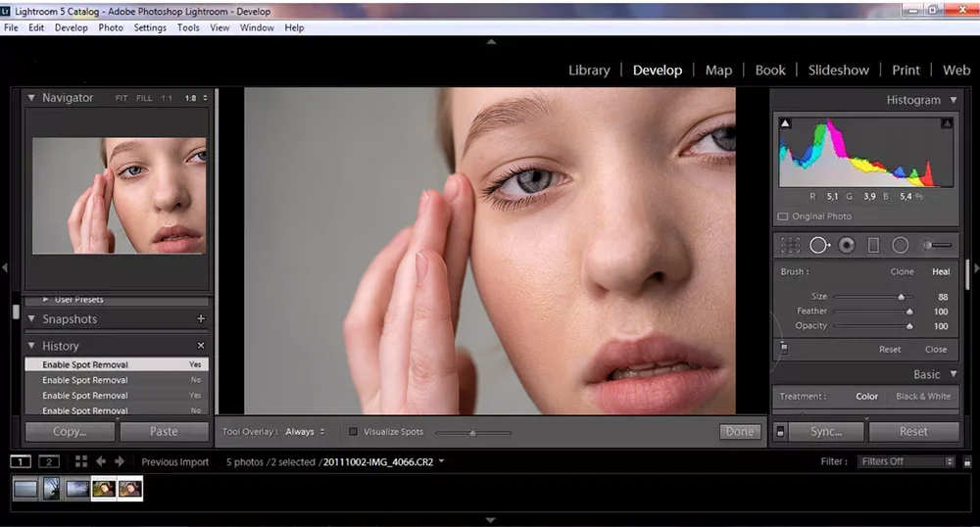The height and width of the screenshot is (527, 980).
Task: Close the spot removal tool panel
Action: click(x=936, y=349)
